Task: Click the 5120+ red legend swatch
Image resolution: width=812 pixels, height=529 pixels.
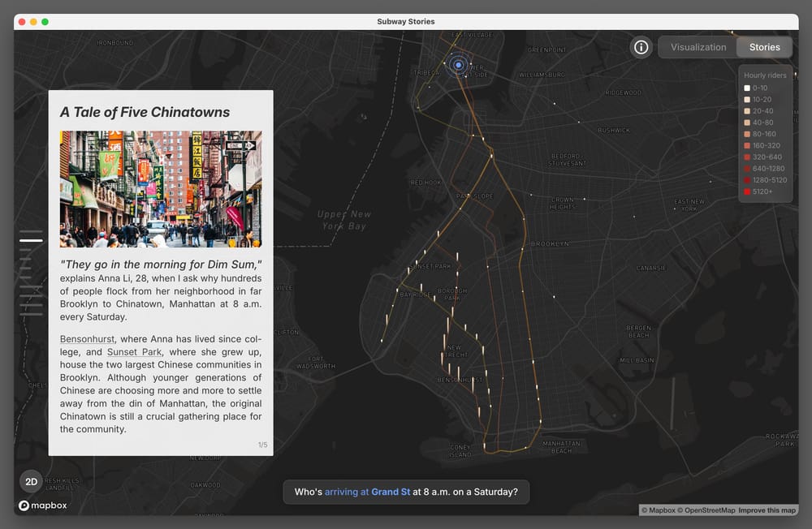Action: coord(747,191)
